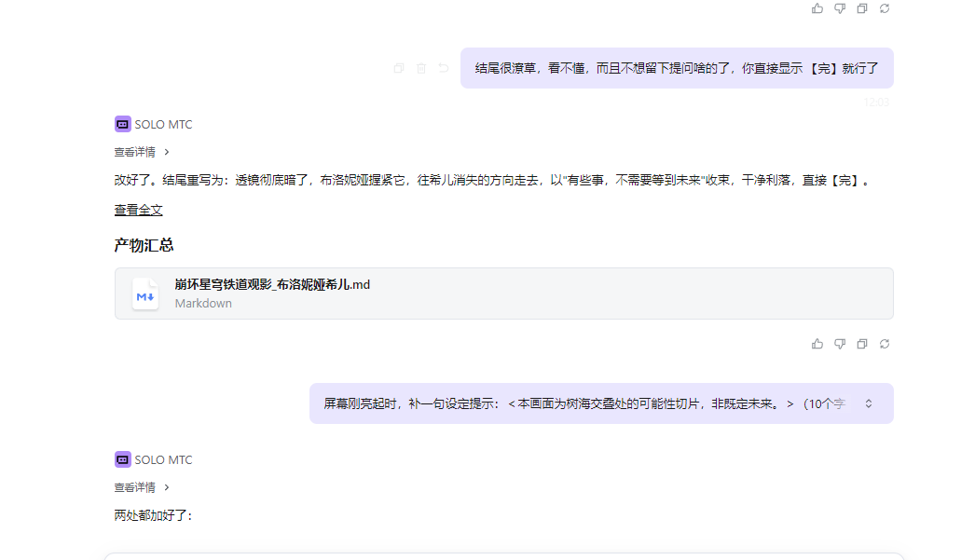Like the response below the 产物汇总 file card
Viewport: 975px width, 560px height.
(x=817, y=344)
